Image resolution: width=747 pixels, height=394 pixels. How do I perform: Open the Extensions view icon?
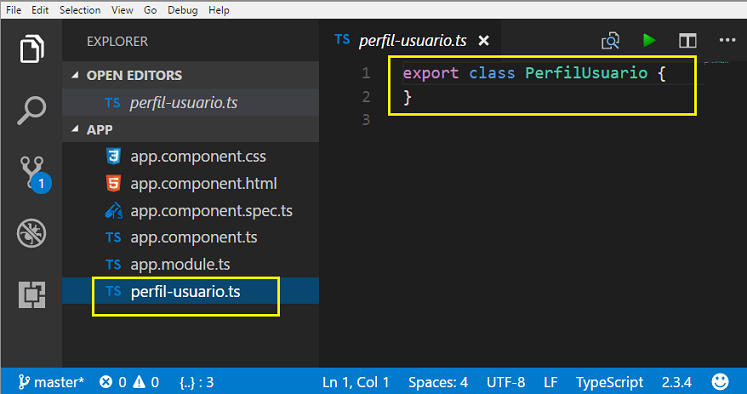click(32, 294)
